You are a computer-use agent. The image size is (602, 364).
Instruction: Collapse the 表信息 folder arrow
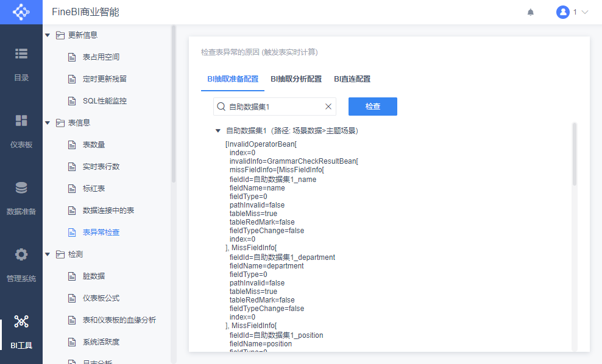point(48,123)
